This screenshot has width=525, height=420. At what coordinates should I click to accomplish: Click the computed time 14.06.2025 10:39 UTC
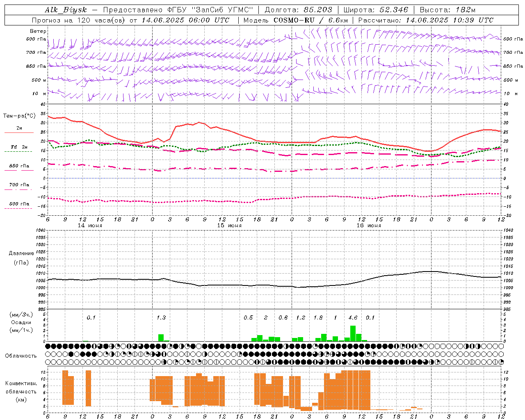tap(449, 20)
